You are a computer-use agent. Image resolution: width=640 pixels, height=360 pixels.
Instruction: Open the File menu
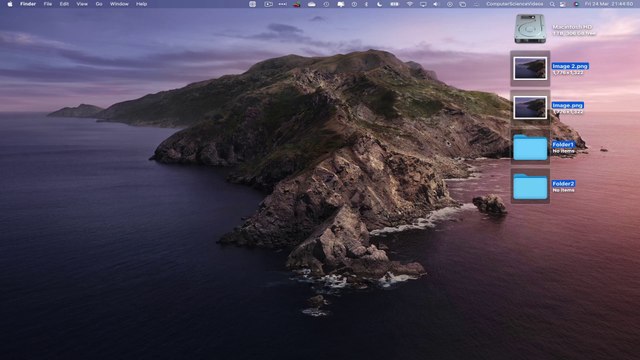(x=48, y=4)
